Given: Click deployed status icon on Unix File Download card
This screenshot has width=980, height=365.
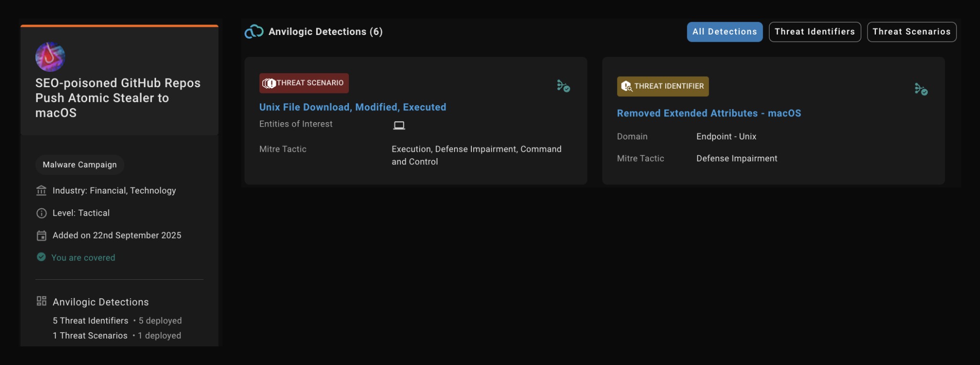Looking at the screenshot, I should pos(563,86).
